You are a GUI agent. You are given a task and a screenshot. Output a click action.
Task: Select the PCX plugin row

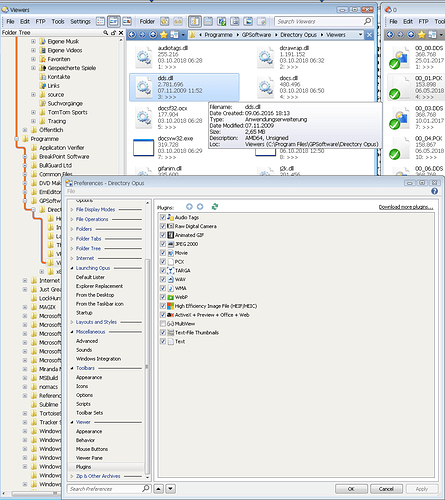[179, 262]
